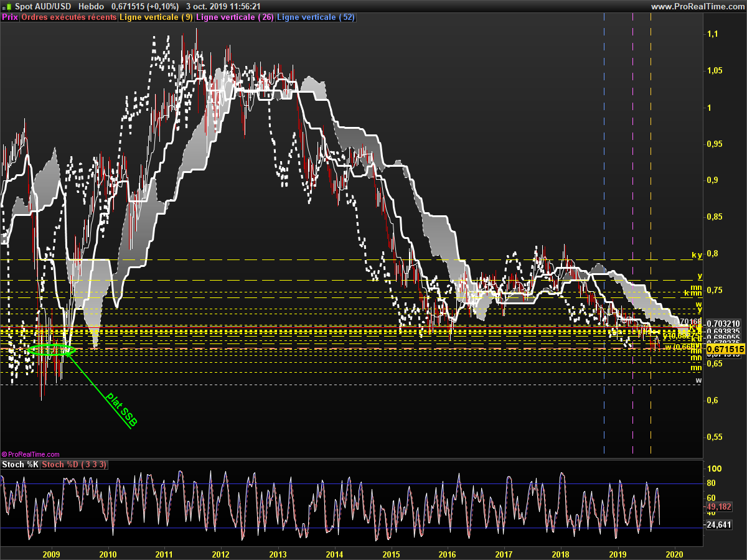Click the 24,641 stochastic level tag
The height and width of the screenshot is (560, 747).
pyautogui.click(x=718, y=525)
